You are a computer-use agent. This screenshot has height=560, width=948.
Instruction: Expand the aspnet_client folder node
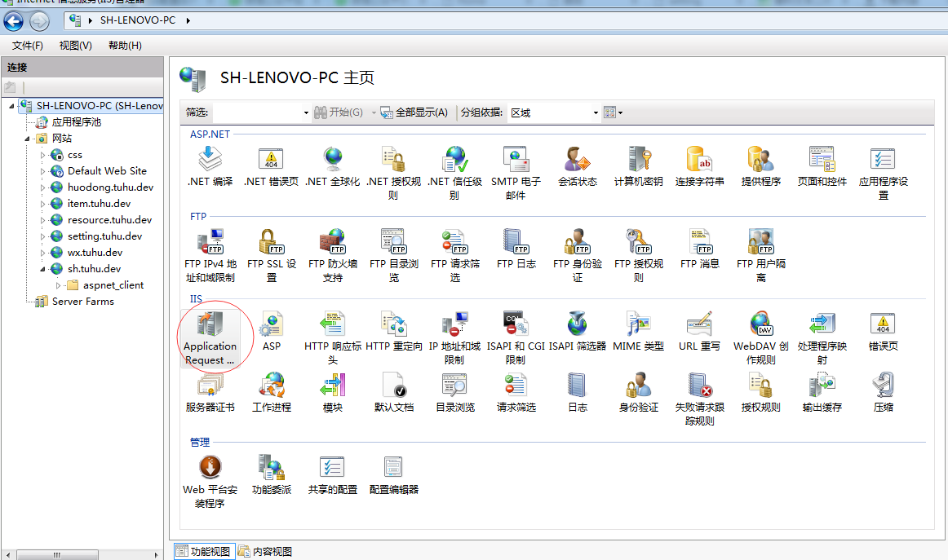(x=59, y=285)
